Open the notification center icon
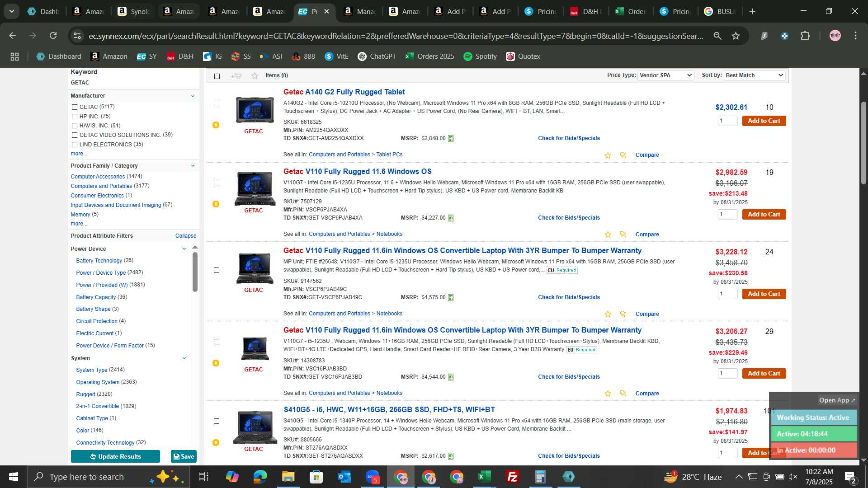 click(x=850, y=477)
